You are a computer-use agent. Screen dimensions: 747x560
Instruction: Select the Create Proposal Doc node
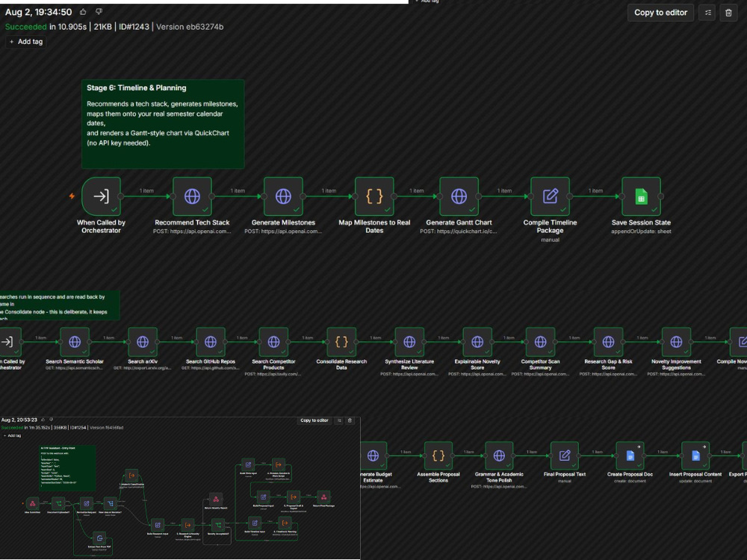pyautogui.click(x=630, y=455)
